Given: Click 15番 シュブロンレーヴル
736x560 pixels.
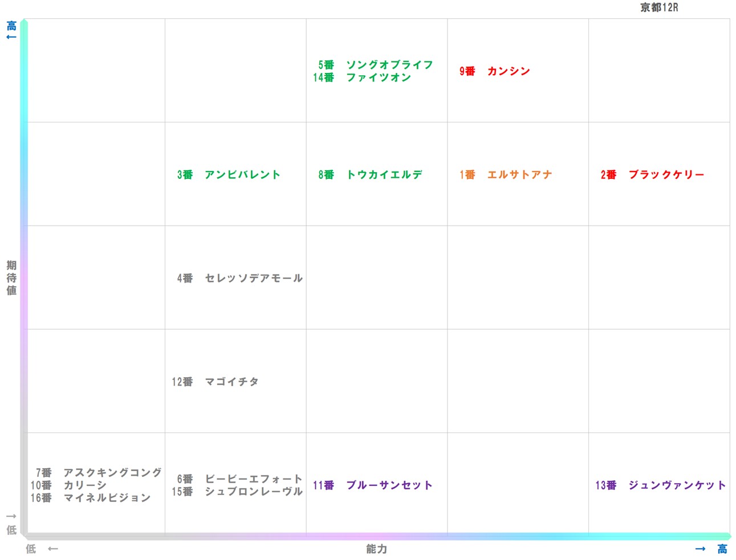Looking at the screenshot, I should click(x=237, y=492).
